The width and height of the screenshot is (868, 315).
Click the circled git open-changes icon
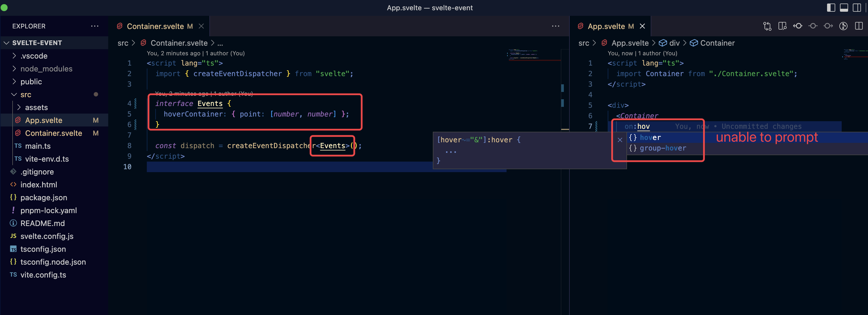(x=843, y=26)
